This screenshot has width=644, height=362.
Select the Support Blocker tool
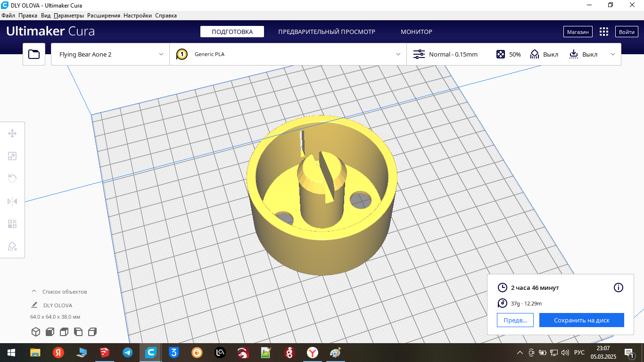point(12,247)
